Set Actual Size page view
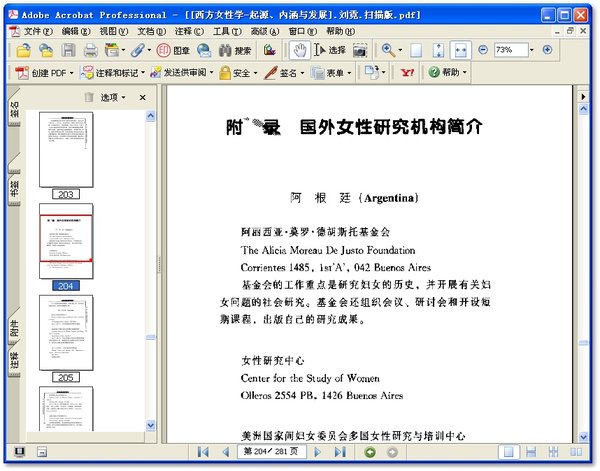This screenshot has height=471, width=600. click(416, 50)
